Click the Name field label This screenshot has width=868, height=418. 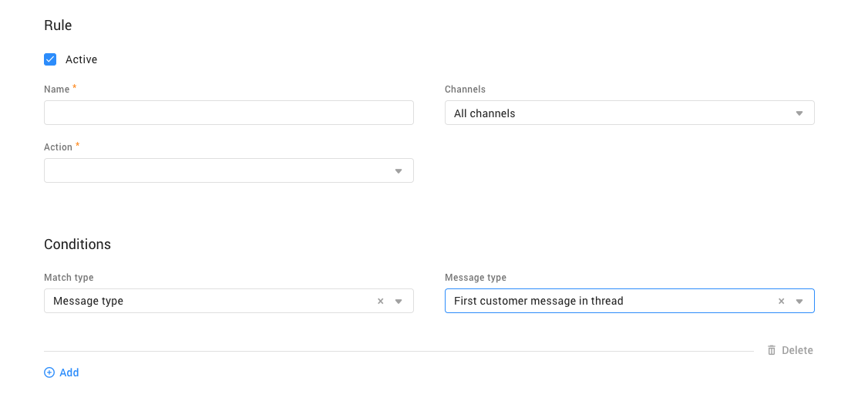click(56, 89)
